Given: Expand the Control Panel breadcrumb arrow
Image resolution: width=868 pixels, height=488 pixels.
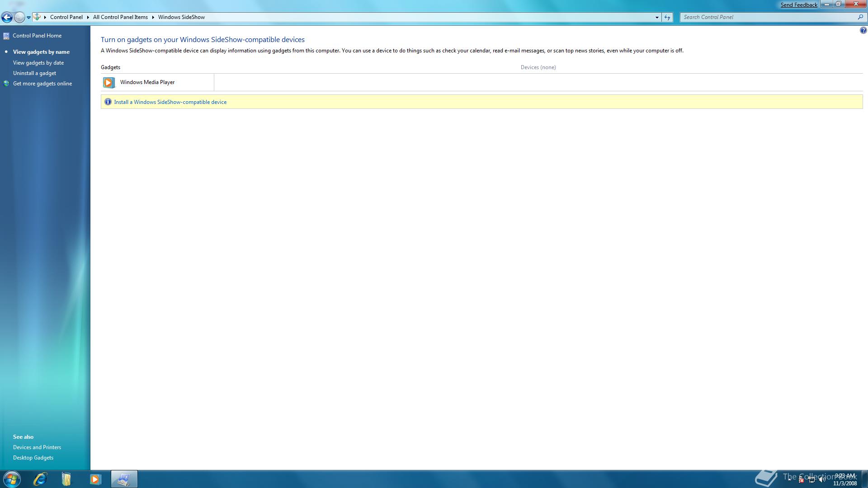Looking at the screenshot, I should click(88, 17).
